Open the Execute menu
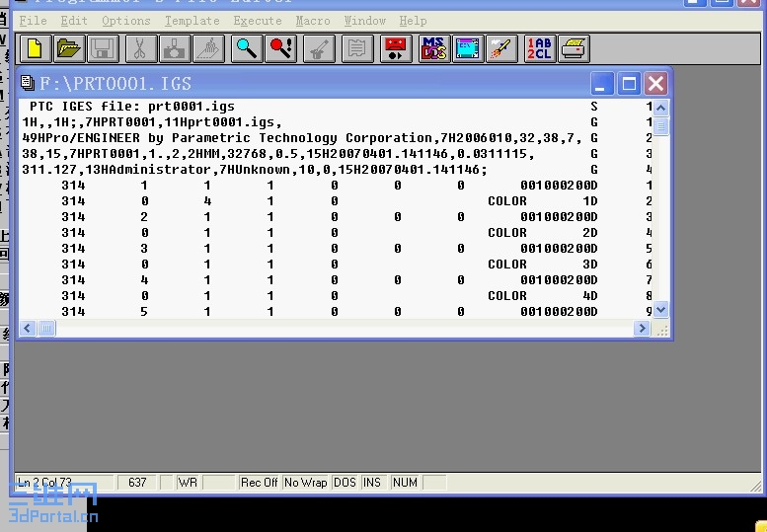The width and height of the screenshot is (767, 532). (x=258, y=21)
